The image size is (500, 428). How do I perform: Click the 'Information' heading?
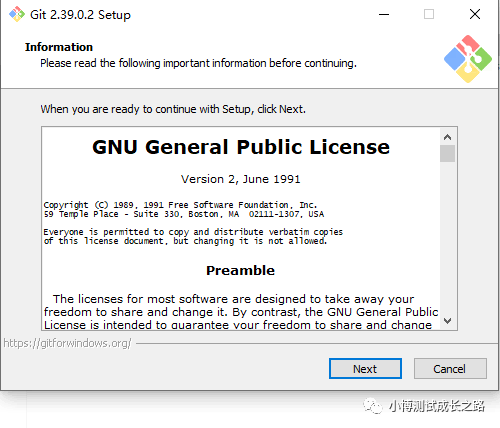click(59, 47)
